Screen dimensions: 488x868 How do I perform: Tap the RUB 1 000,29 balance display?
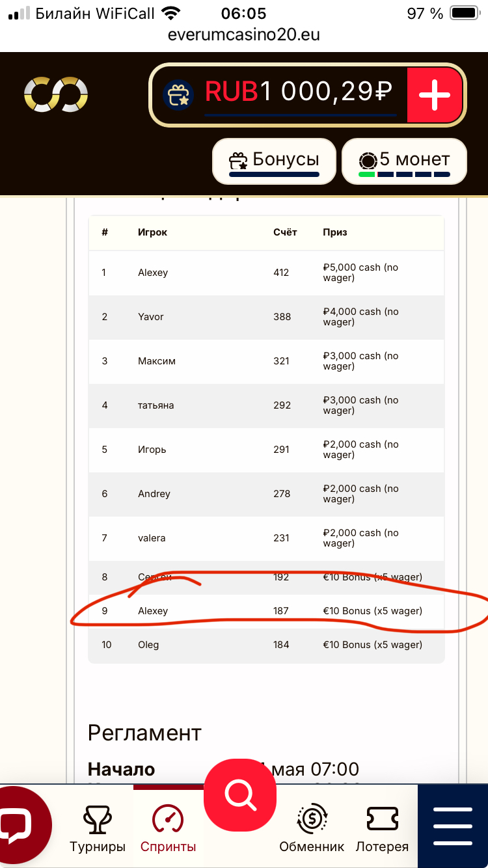click(x=298, y=92)
